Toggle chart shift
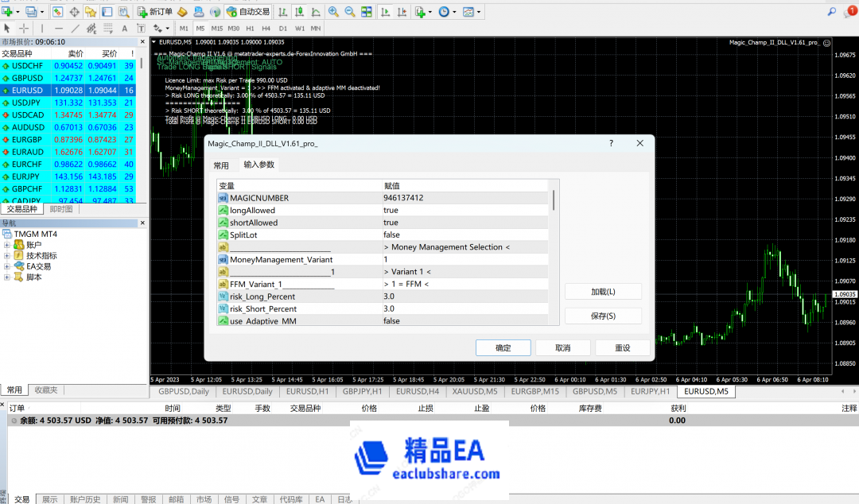Image resolution: width=859 pixels, height=504 pixels. 402,12
